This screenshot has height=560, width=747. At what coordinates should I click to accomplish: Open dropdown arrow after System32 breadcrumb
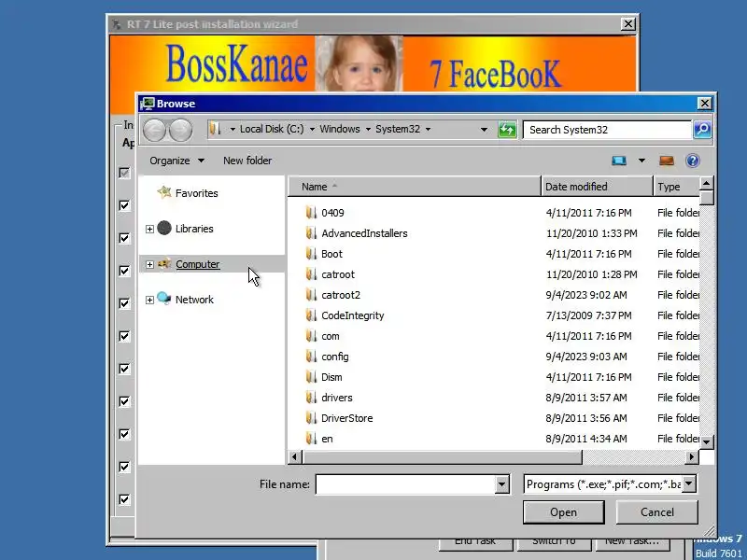coord(428,129)
